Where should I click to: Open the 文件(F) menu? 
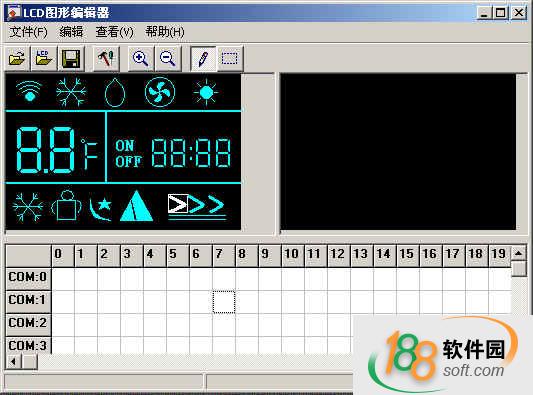(x=29, y=32)
